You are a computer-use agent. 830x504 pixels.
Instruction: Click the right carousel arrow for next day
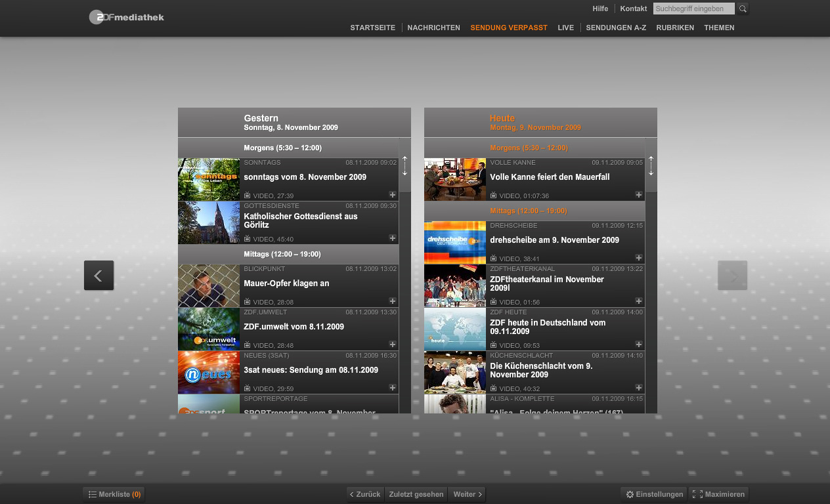(732, 276)
